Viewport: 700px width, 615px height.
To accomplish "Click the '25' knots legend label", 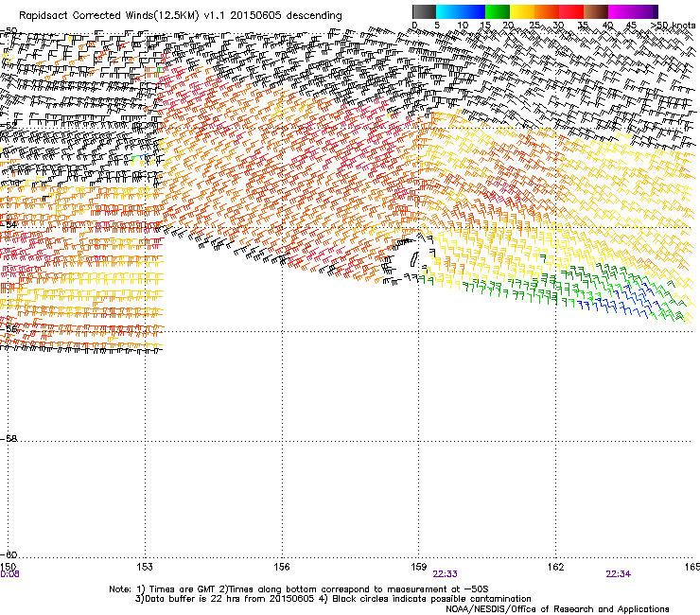I will coord(534,26).
